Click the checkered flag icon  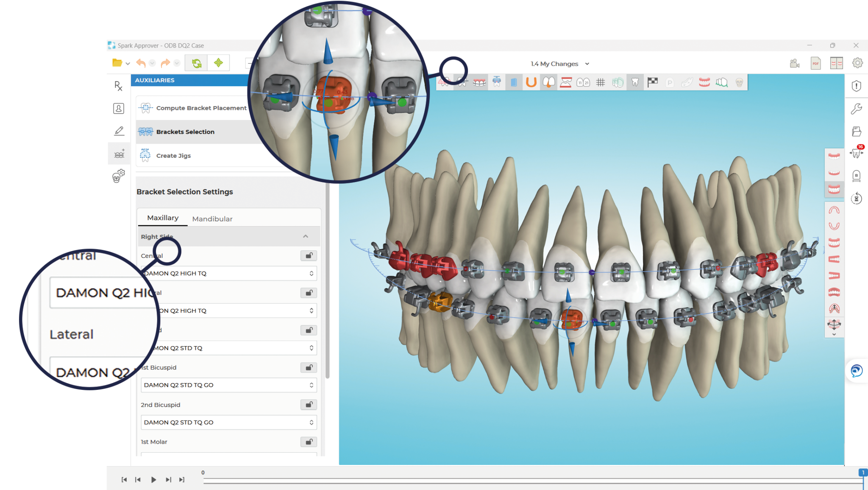pyautogui.click(x=652, y=82)
